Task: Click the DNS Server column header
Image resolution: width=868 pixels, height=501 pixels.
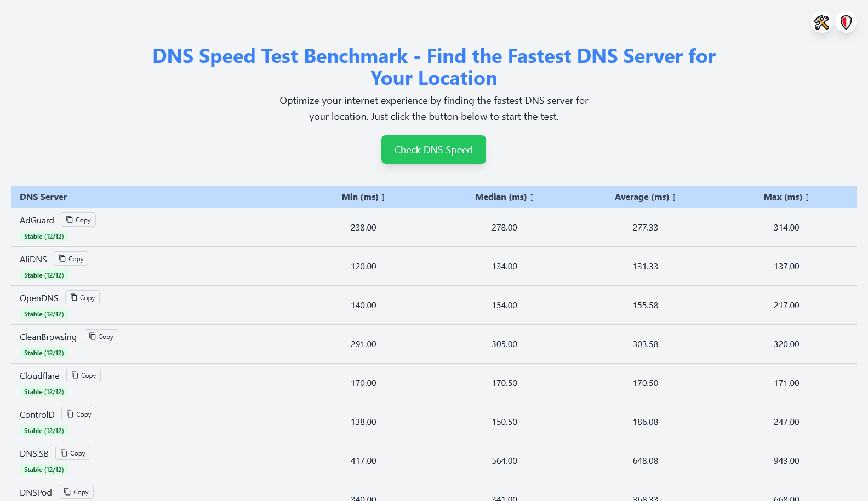Action: click(x=43, y=197)
